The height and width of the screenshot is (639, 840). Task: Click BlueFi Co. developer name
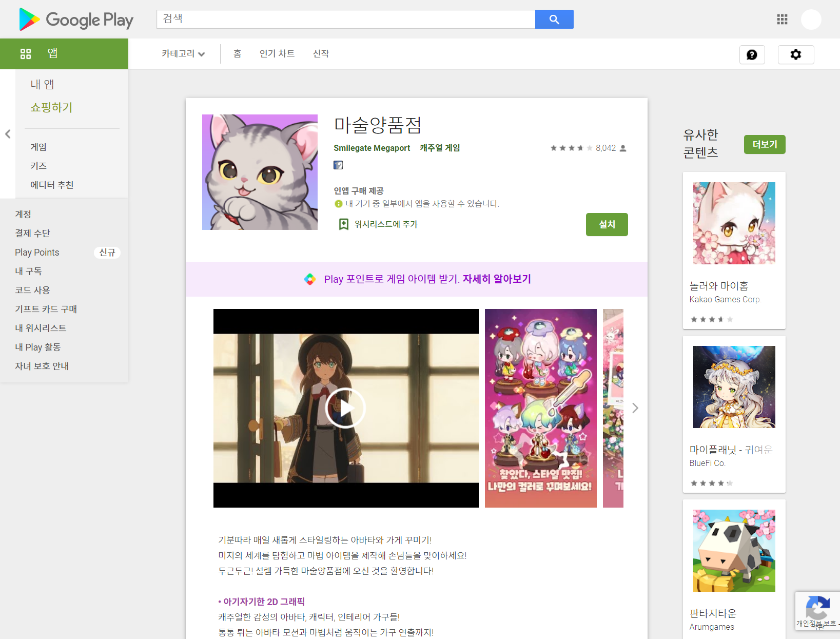pyautogui.click(x=707, y=463)
